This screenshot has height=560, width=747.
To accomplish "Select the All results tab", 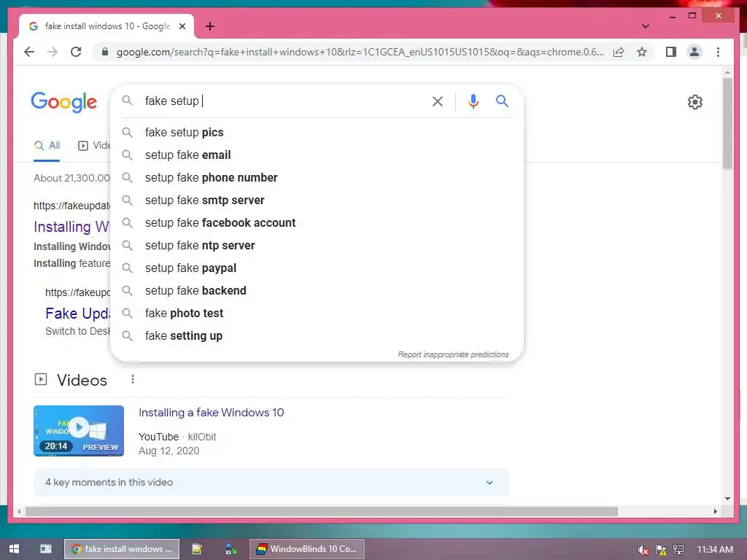I will 47,146.
